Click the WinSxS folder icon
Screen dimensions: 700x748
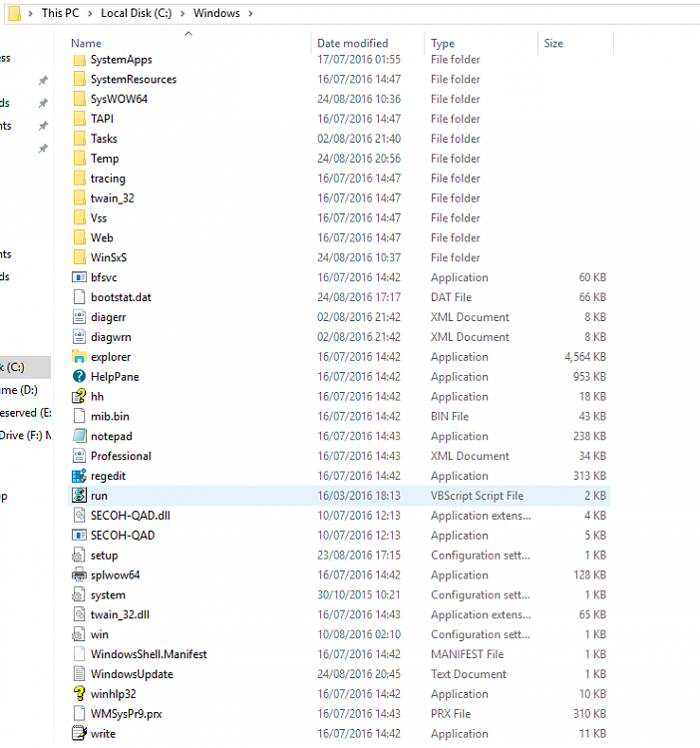tap(80, 257)
